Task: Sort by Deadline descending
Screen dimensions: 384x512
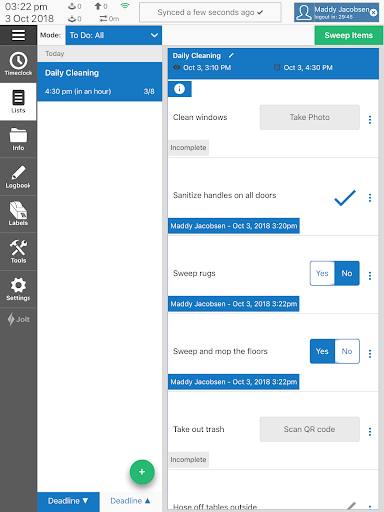Action: point(68,501)
